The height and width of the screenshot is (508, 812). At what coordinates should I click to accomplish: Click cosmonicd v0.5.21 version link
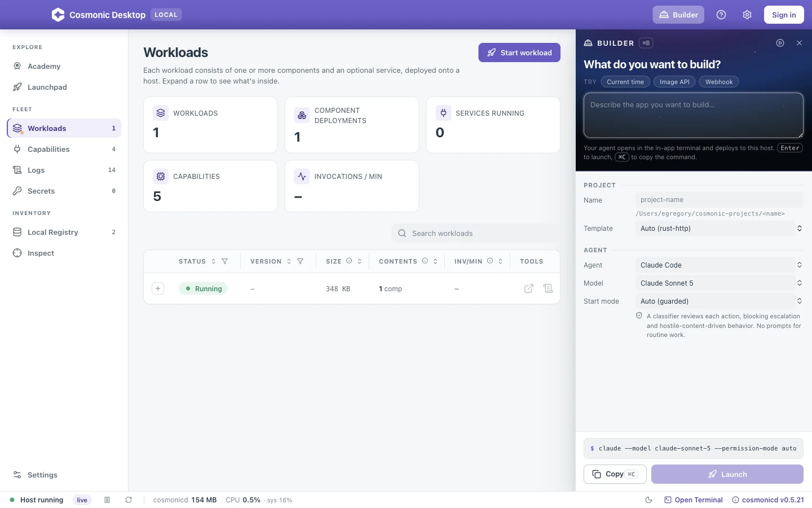click(768, 500)
